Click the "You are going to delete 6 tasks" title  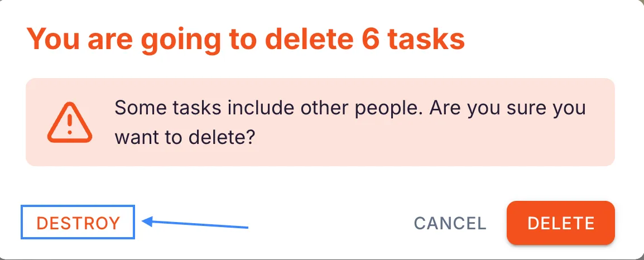(246, 39)
